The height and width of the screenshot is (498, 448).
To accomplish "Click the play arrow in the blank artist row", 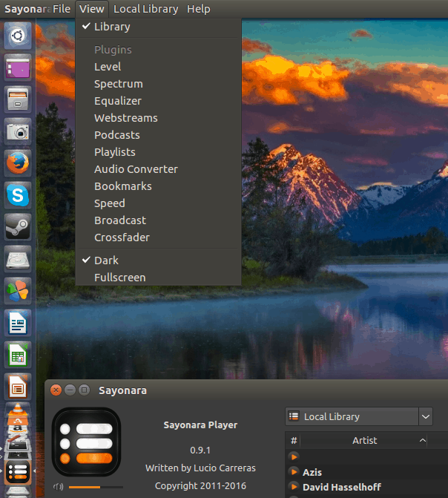I will 294,456.
